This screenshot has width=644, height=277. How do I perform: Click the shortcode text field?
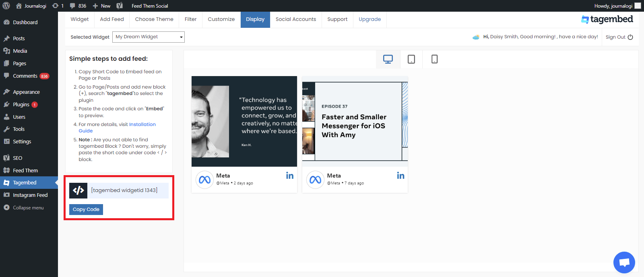coord(128,190)
